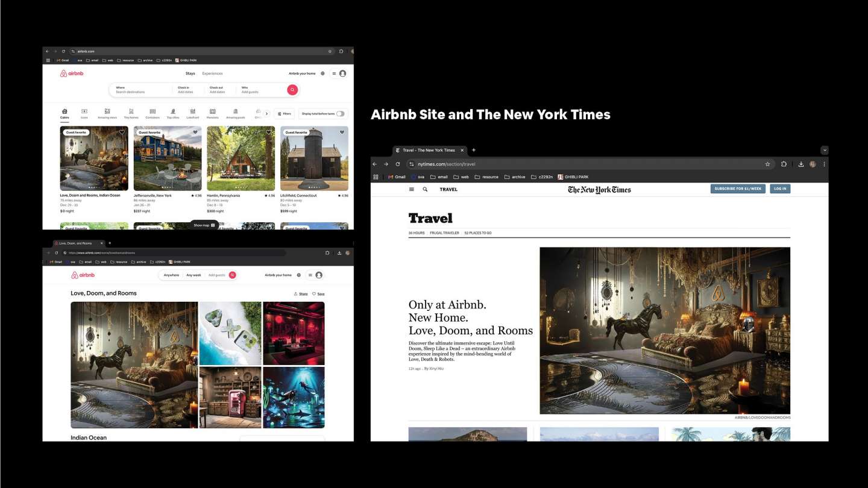Reload the nytimes.com page
The height and width of the screenshot is (488, 868).
click(x=397, y=164)
